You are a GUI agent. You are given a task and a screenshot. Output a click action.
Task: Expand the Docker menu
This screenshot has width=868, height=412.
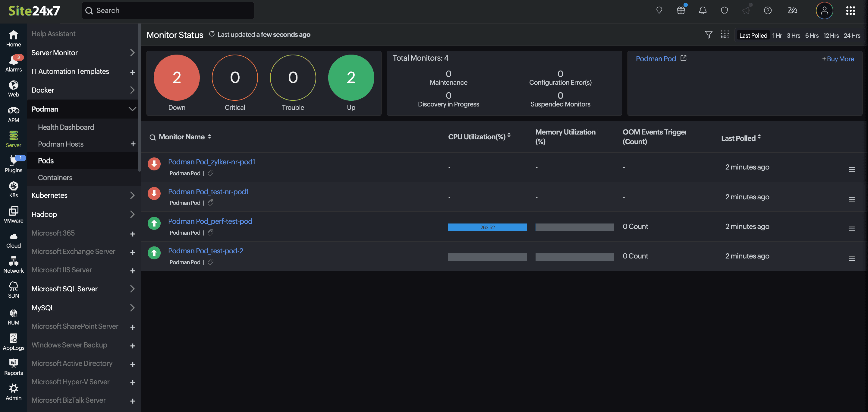point(132,90)
